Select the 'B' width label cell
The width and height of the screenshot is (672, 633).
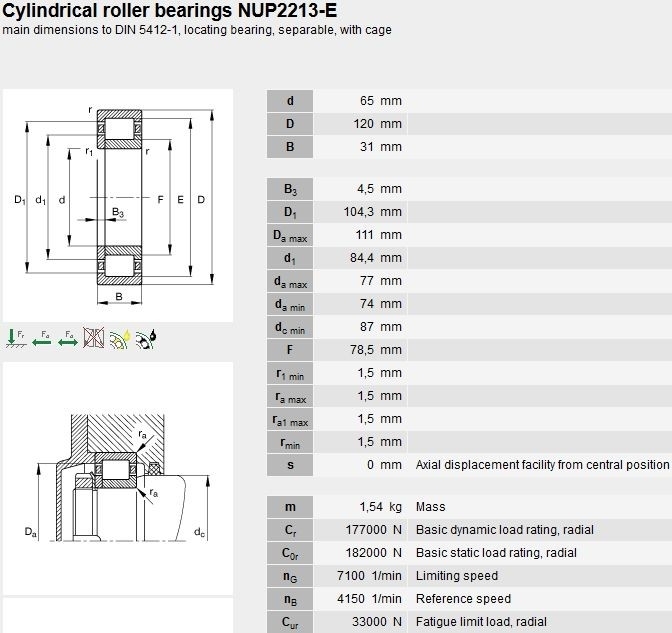click(x=290, y=147)
